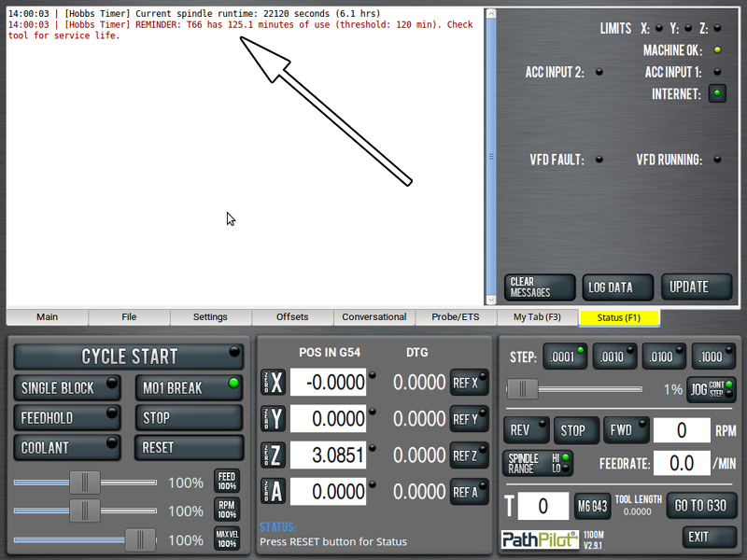Toggle M01 Break option
Viewport: 747px width, 560px height.
click(188, 387)
